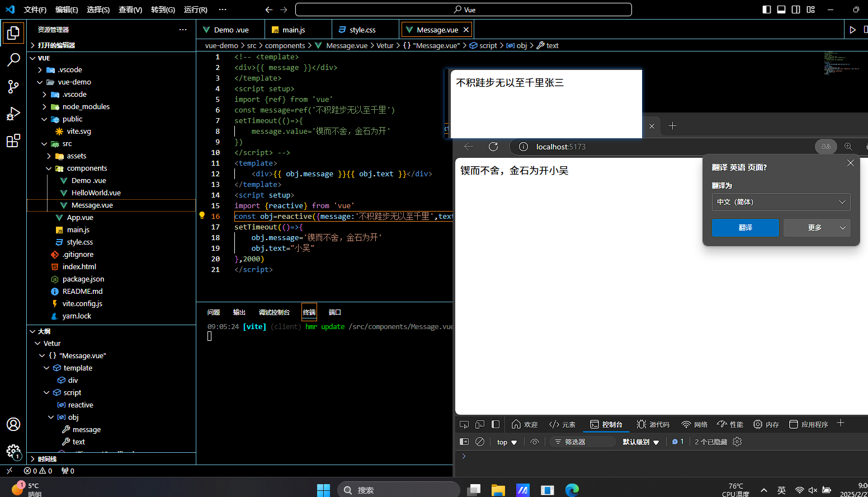The width and height of the screenshot is (868, 497).
Task: Open Windows taskbar search box
Action: [x=398, y=490]
